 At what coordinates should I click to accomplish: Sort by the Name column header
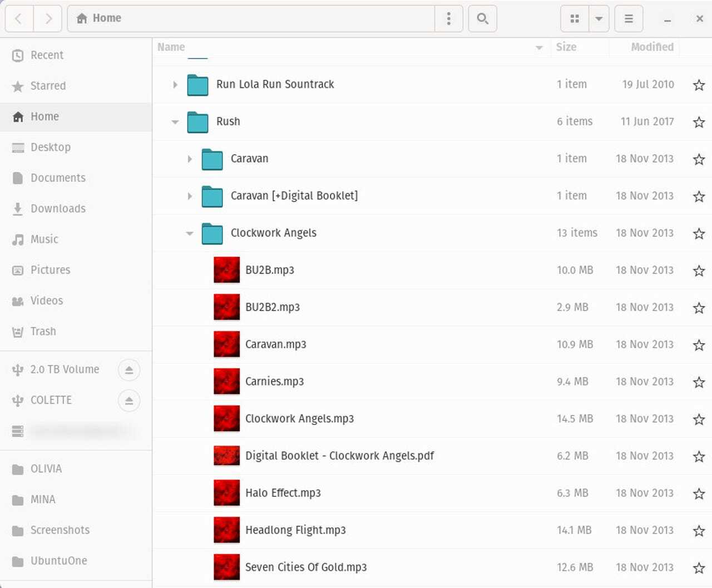351,47
